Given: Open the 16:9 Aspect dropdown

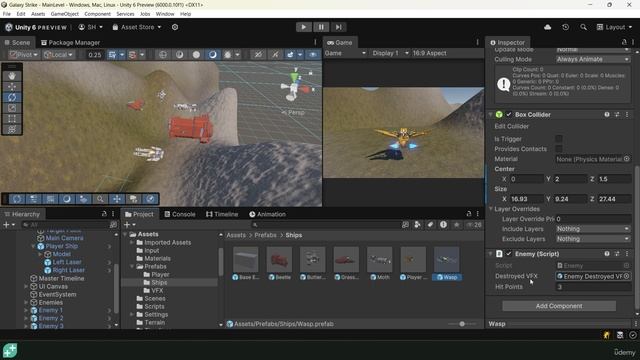Looking at the screenshot, I should pyautogui.click(x=429, y=53).
